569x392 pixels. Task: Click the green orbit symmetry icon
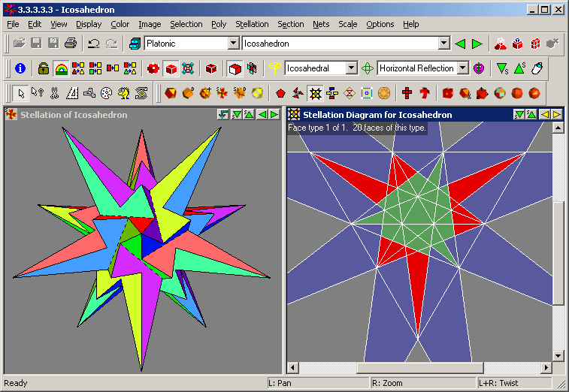(x=368, y=68)
